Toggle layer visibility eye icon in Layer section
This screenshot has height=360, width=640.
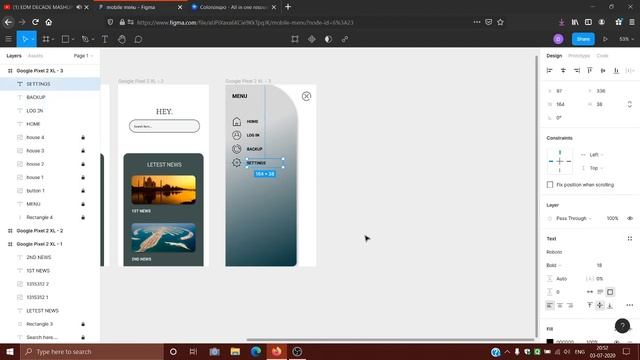tap(630, 218)
